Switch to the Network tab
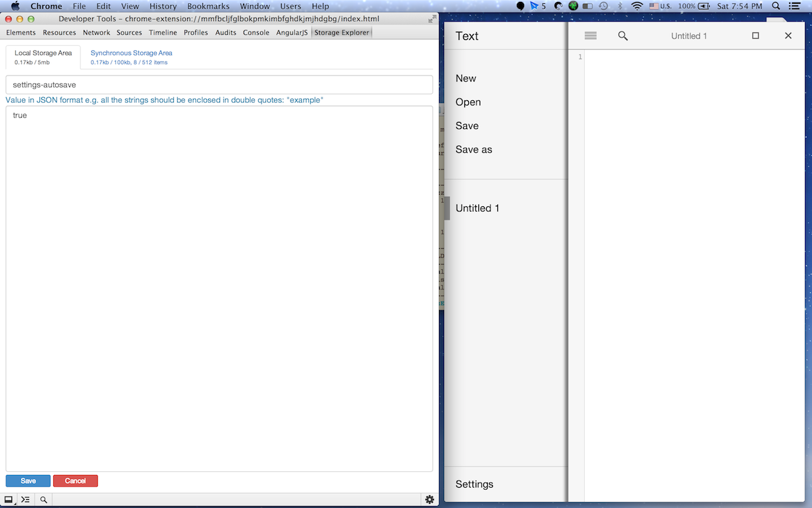812x508 pixels. click(96, 32)
